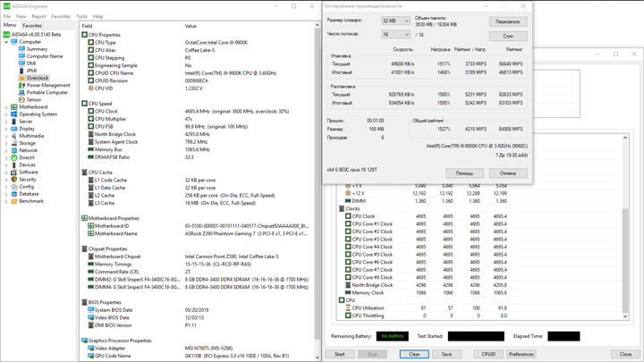Click the Отмена button

click(x=508, y=173)
